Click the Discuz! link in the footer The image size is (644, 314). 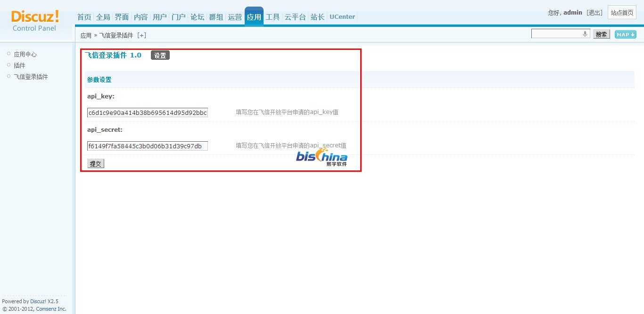38,301
